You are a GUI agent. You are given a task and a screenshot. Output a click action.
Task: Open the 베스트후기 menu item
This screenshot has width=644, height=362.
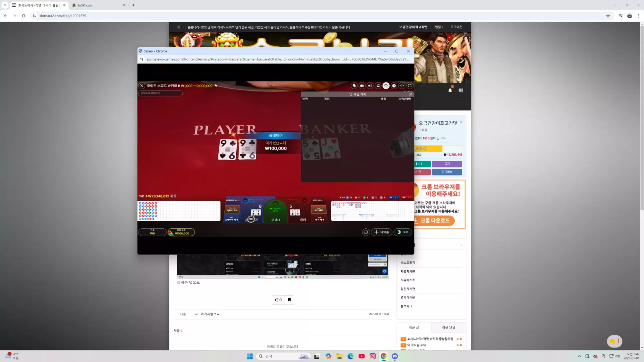tap(408, 263)
